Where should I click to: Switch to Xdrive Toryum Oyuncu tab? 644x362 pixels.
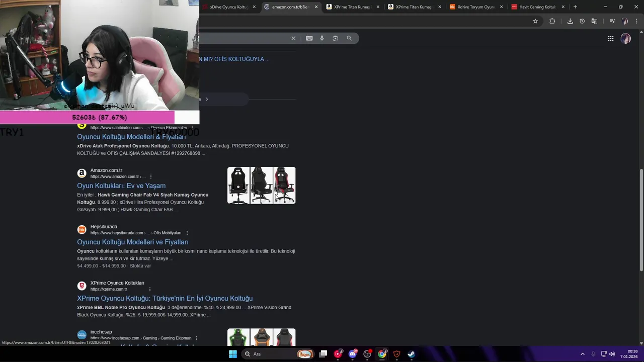point(475,7)
